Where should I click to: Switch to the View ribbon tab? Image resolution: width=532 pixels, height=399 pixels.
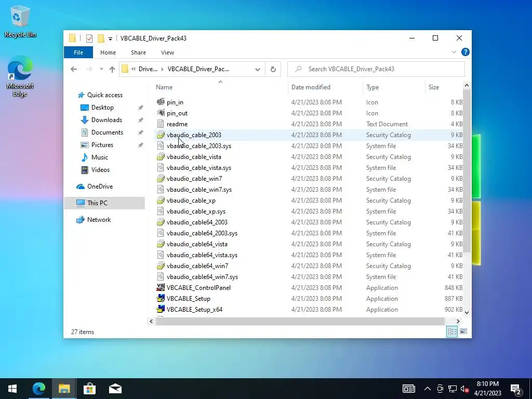click(168, 52)
